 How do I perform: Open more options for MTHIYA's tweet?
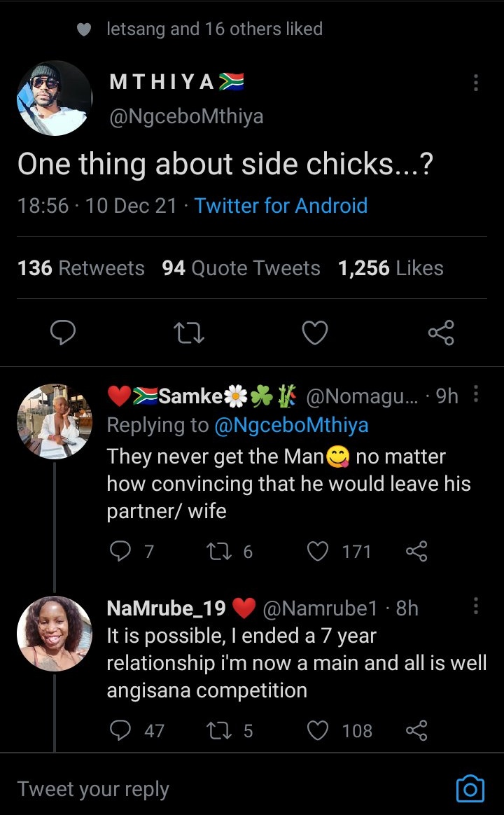click(x=475, y=83)
